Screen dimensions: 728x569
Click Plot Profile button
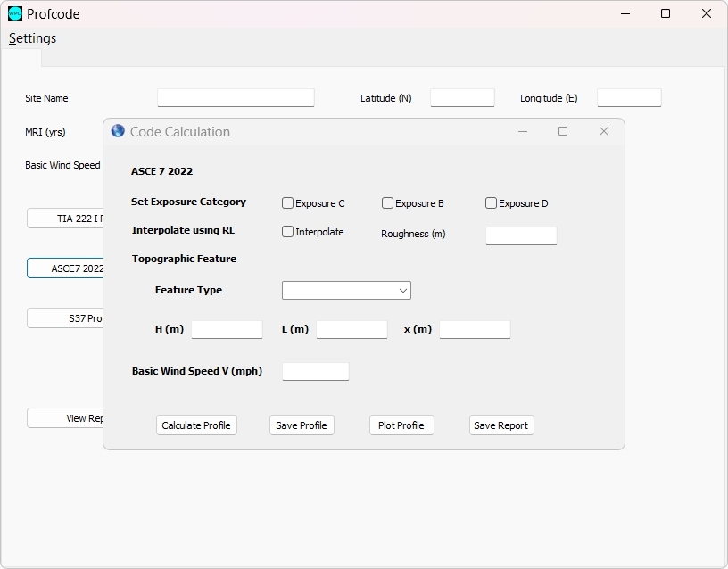401,425
